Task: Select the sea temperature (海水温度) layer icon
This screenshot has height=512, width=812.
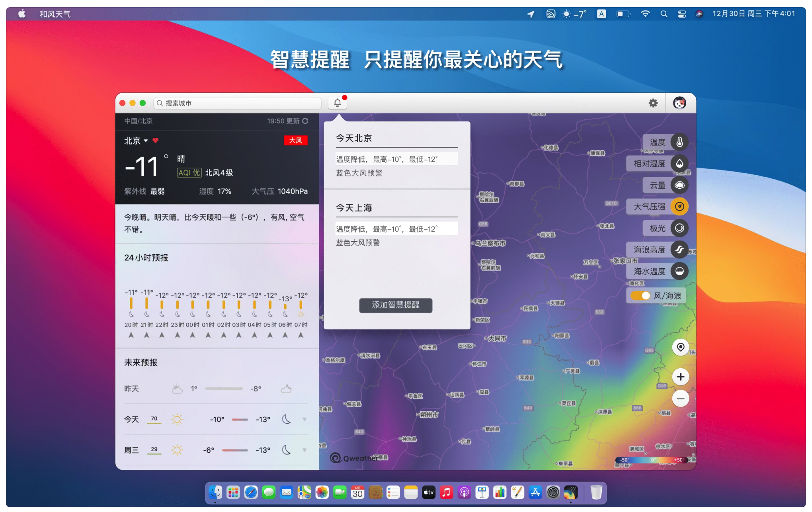Action: click(679, 271)
